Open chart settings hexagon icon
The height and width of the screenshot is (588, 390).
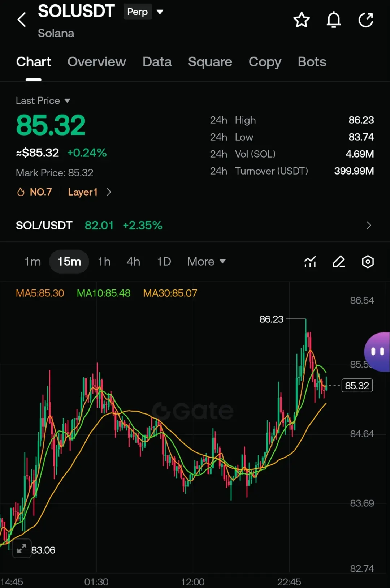tap(368, 262)
